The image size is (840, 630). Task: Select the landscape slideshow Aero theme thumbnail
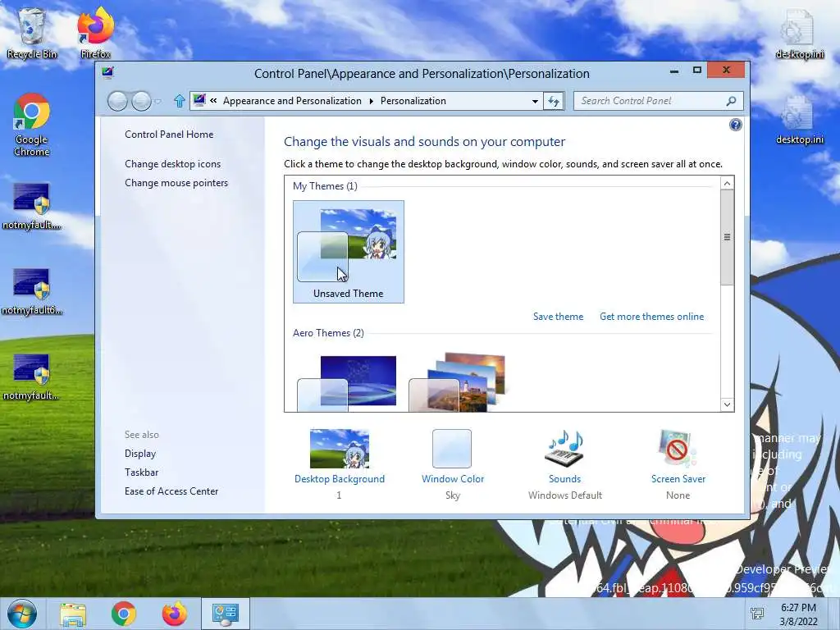(457, 382)
